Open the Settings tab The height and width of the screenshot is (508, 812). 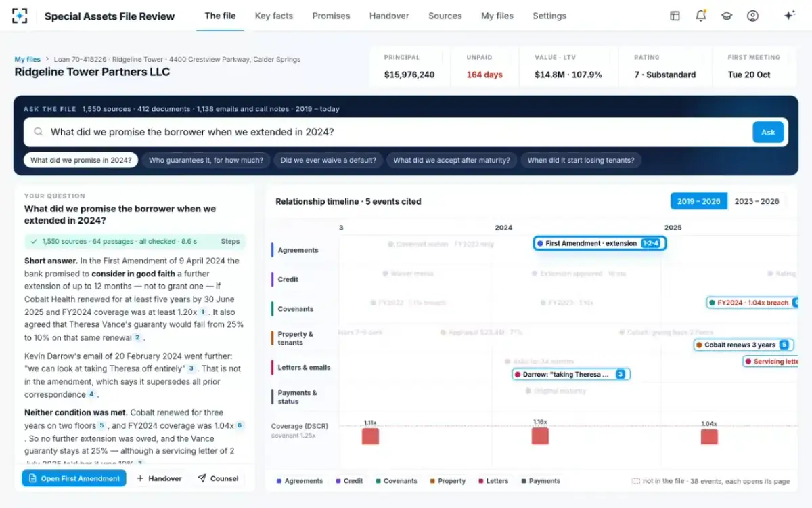(549, 16)
